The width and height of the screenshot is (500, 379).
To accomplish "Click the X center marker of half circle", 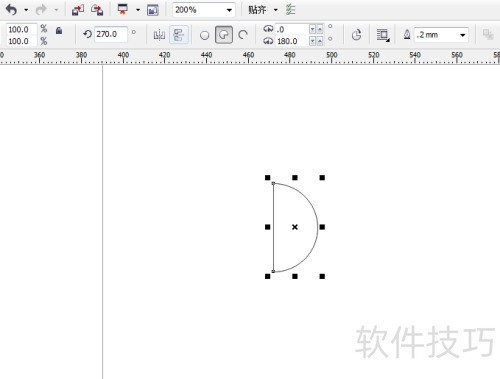I will 295,227.
